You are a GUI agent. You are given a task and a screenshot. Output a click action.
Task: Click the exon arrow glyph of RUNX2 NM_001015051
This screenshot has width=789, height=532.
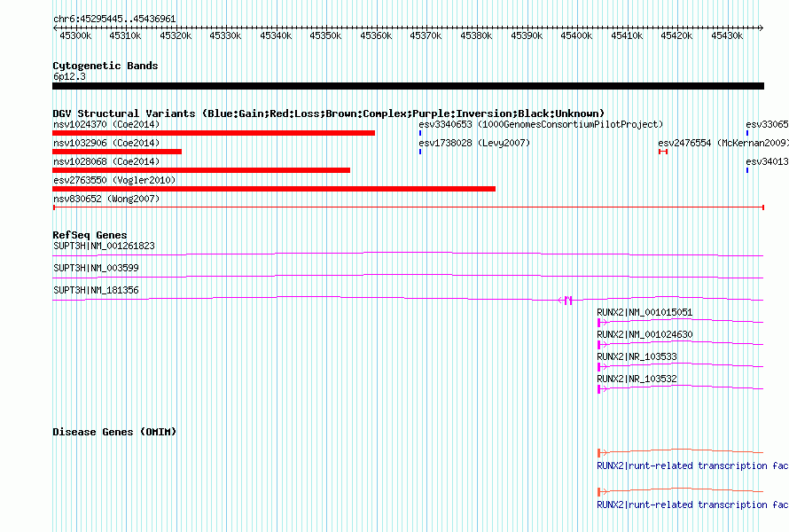tap(602, 323)
